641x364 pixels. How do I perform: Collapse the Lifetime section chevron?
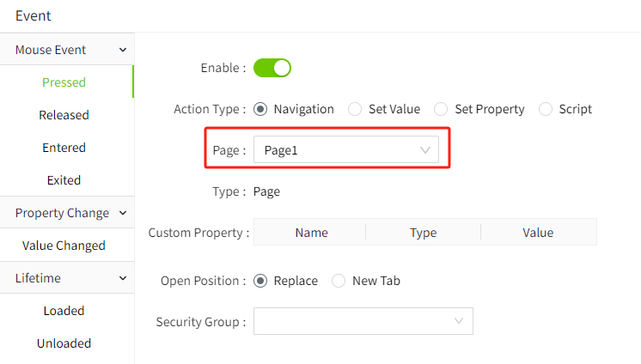(123, 278)
